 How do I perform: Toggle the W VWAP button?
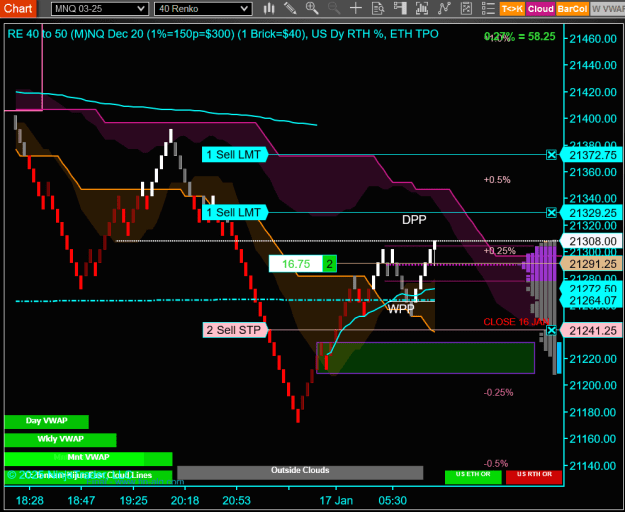(607, 9)
